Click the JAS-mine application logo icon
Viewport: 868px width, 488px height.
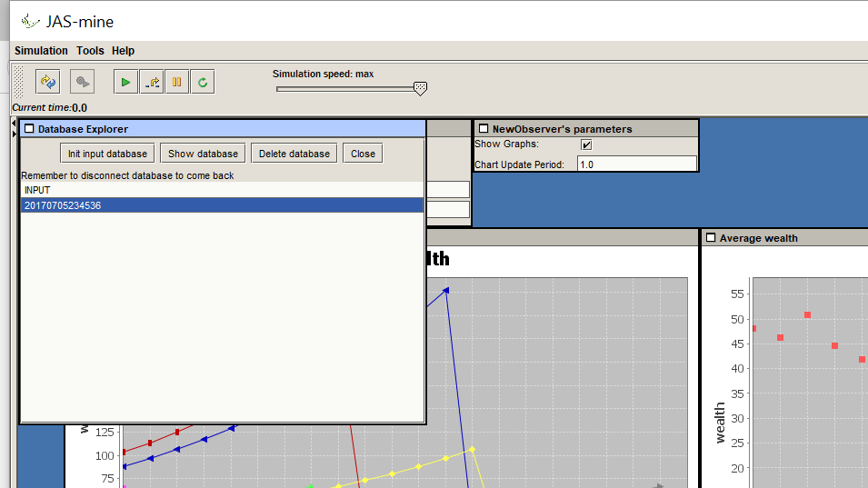point(30,21)
